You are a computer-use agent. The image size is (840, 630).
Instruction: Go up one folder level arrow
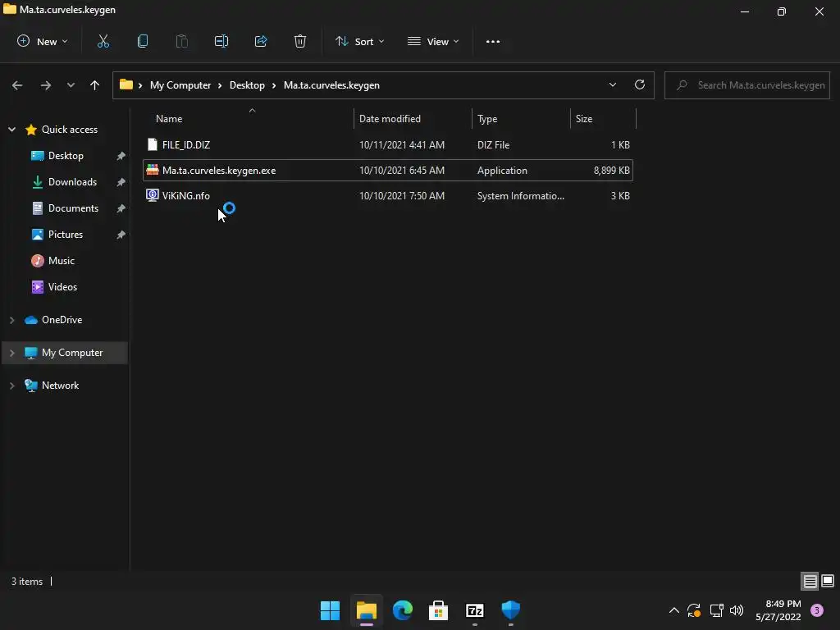click(x=95, y=85)
